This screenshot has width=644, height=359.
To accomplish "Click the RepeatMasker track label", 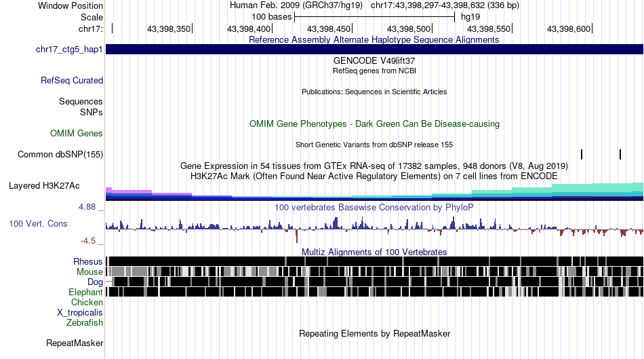I will click(75, 343).
